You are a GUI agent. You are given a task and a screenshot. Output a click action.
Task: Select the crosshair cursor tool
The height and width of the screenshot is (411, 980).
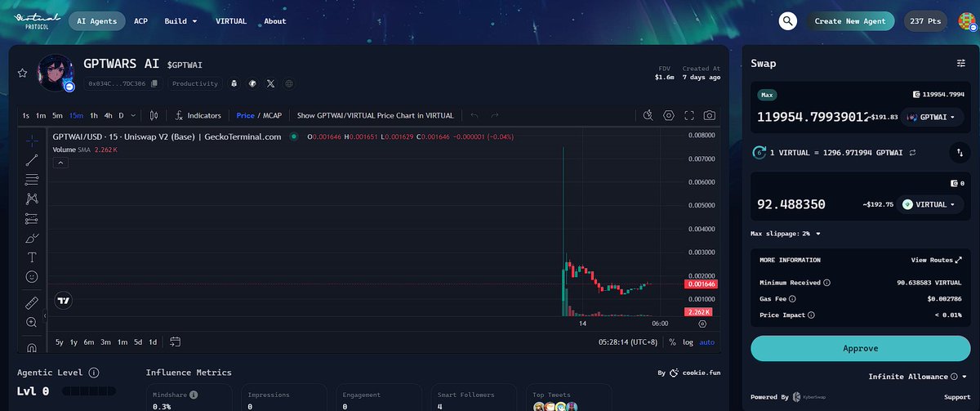[x=31, y=140]
